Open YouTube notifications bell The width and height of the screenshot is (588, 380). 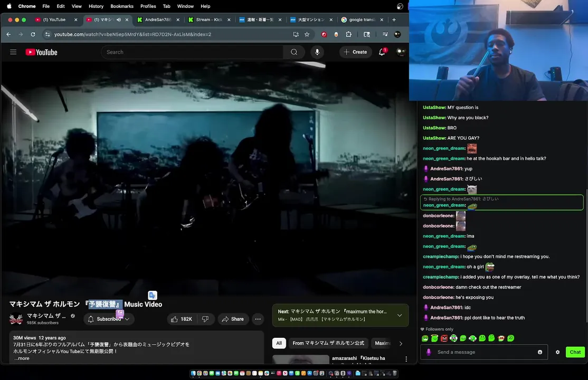tap(382, 52)
